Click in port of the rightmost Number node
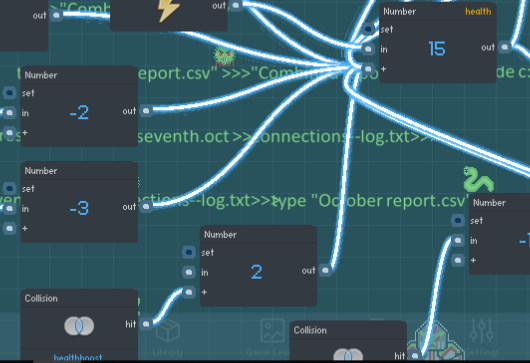This screenshot has height=363, width=530. point(458,241)
